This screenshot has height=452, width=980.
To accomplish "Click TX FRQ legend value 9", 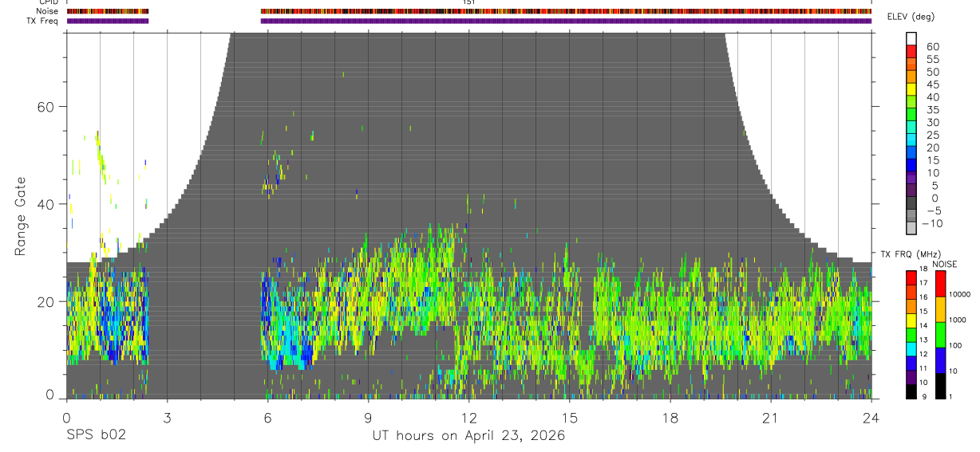I will tap(924, 397).
